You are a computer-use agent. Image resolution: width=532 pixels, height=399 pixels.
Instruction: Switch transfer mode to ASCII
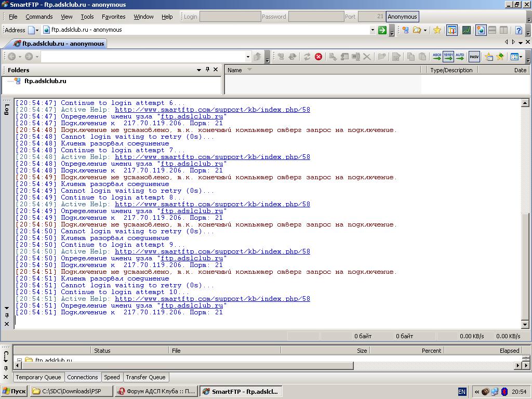pyautogui.click(x=437, y=57)
